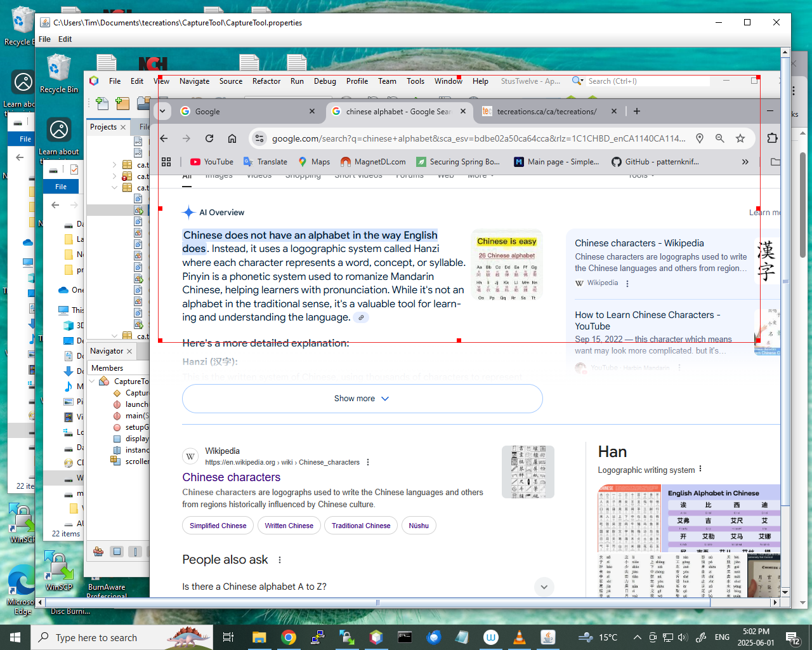Screen dimensions: 812x650
Task: Open the apps grid in bookmarks bar
Action: (x=166, y=162)
